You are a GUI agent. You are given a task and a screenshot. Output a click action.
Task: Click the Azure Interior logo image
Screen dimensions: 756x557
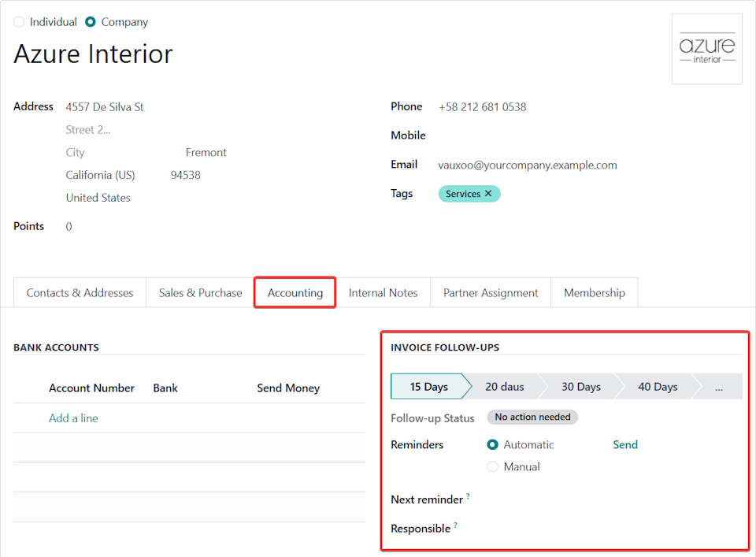pos(707,49)
